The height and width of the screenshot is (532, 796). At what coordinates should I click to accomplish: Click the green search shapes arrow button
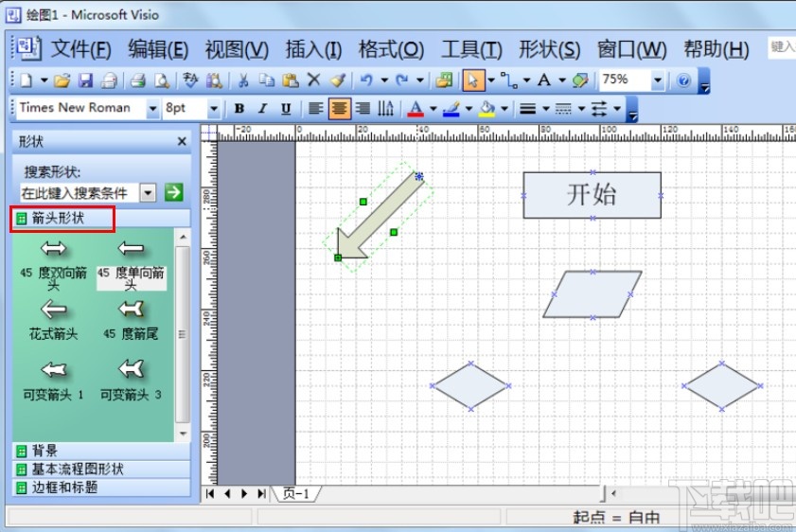click(173, 192)
